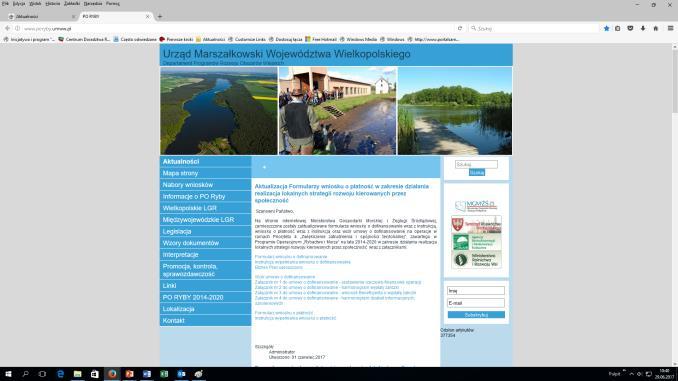Open Interpretacje in the site menu
The image size is (678, 381).
[205, 255]
